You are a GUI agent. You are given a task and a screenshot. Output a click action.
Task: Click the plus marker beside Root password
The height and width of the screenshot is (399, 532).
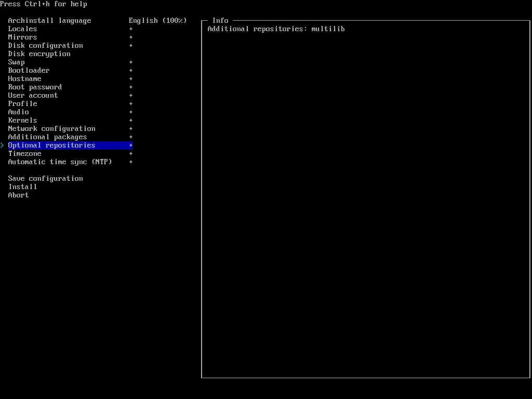(130, 87)
